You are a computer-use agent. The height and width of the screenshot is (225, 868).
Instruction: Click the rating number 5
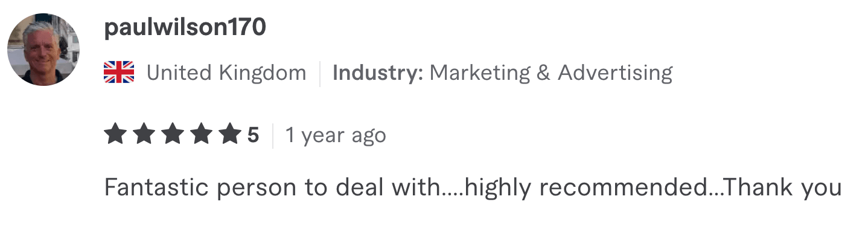click(253, 135)
